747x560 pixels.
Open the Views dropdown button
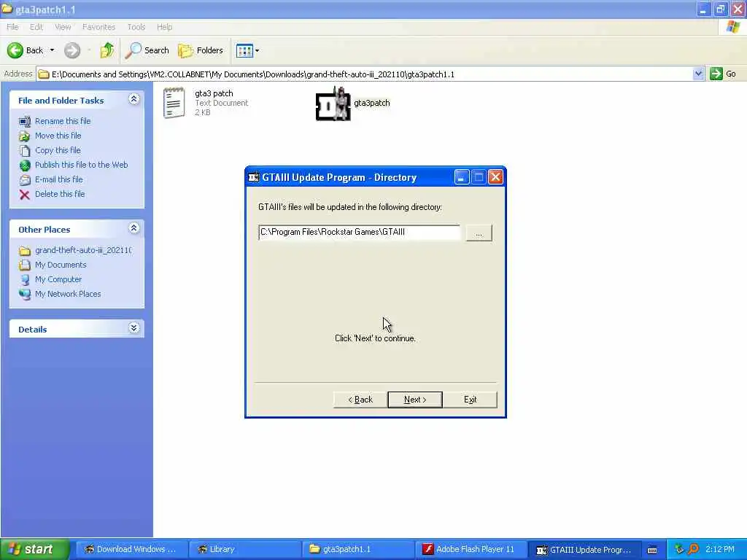pos(248,50)
